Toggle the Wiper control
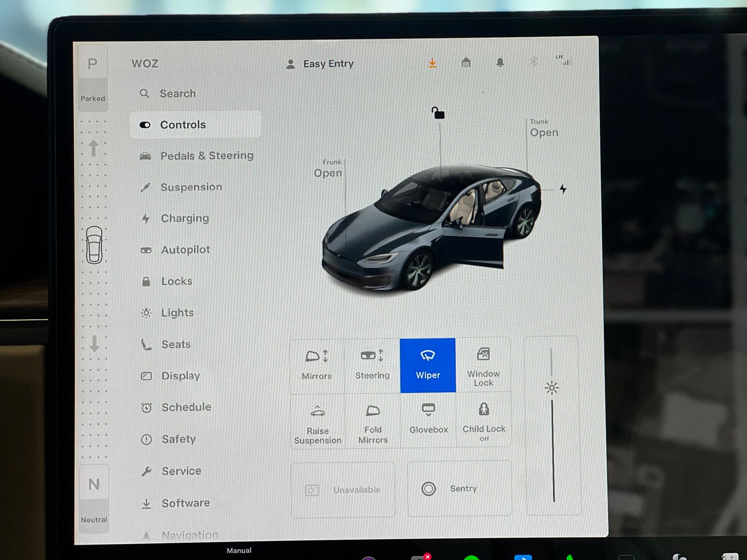Viewport: 747px width, 560px height. point(428,365)
